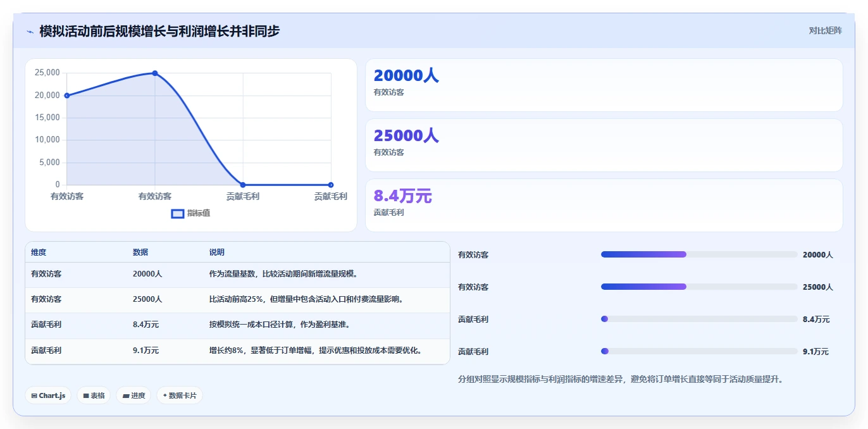Click the 9.1万元 value beside its progress bar
This screenshot has width=868, height=429.
click(816, 351)
